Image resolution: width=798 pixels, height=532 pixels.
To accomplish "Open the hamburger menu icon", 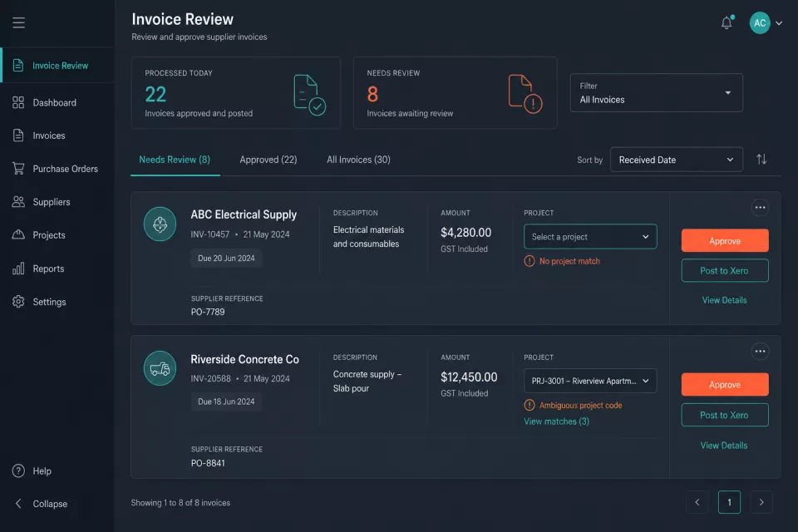I will click(19, 22).
